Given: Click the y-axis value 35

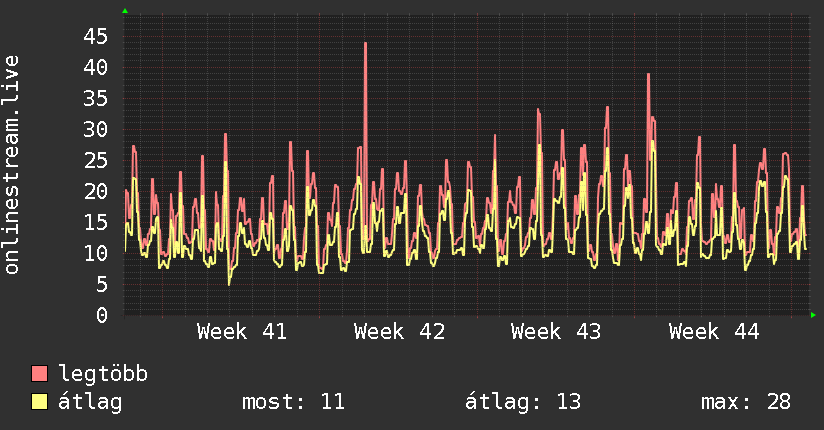Looking at the screenshot, I should click(96, 98).
